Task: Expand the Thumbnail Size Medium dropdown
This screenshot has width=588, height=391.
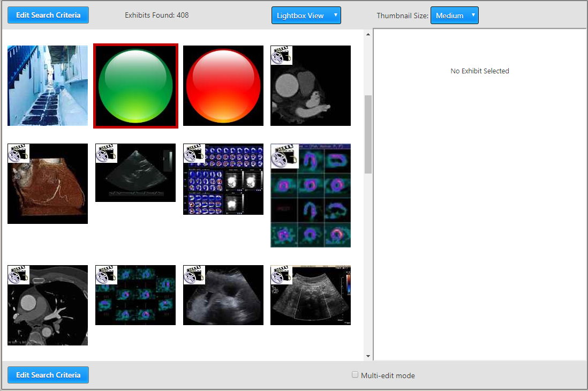Action: (454, 16)
